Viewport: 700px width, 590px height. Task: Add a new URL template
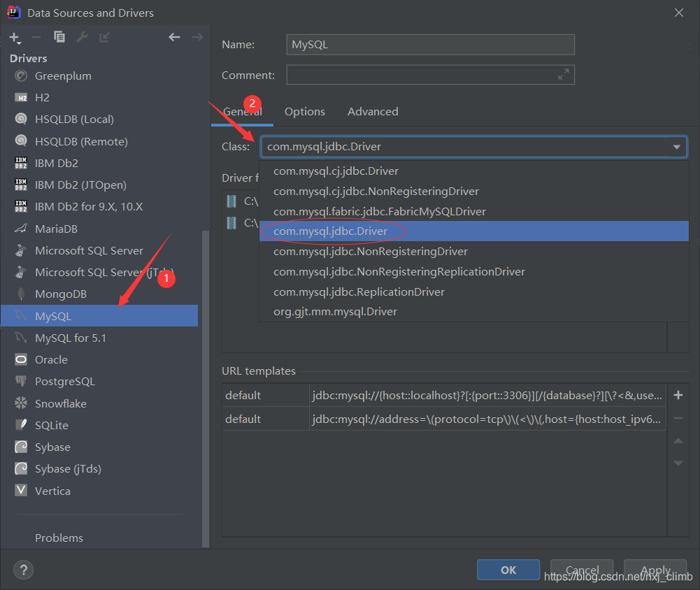tap(678, 395)
